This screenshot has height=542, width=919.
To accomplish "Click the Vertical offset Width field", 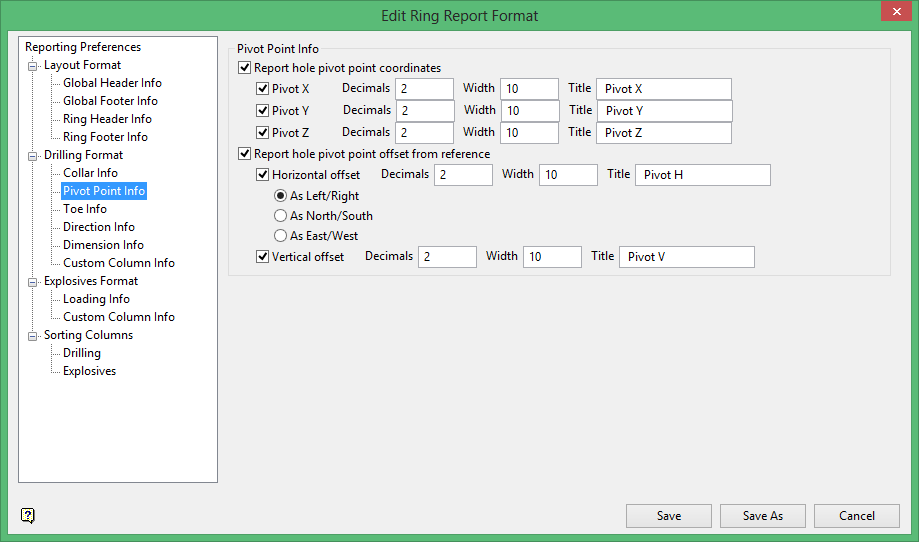I will 552,257.
